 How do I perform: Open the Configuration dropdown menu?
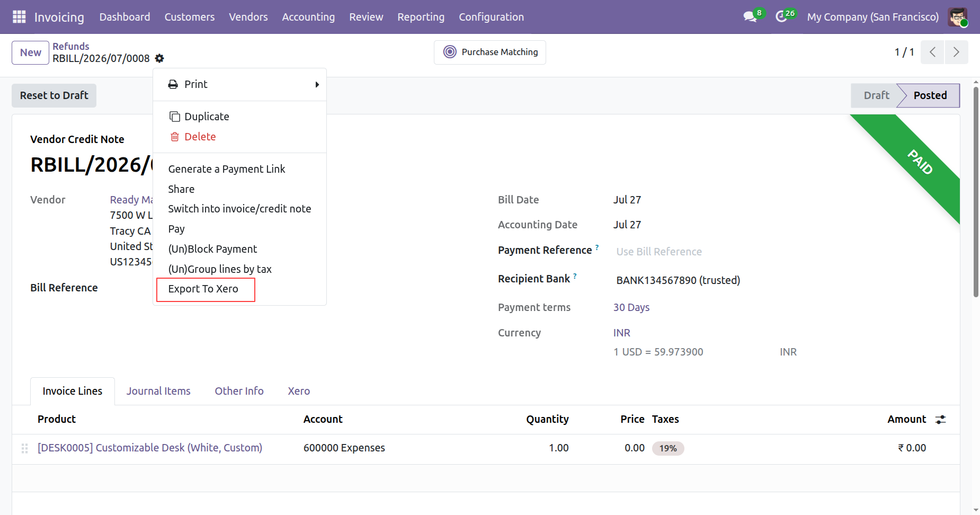point(491,17)
